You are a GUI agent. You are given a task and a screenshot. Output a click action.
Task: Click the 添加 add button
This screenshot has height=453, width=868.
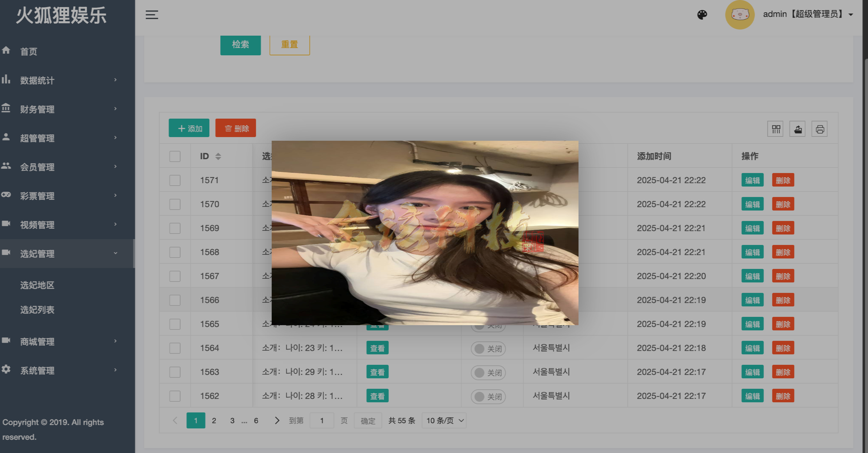[x=189, y=128]
